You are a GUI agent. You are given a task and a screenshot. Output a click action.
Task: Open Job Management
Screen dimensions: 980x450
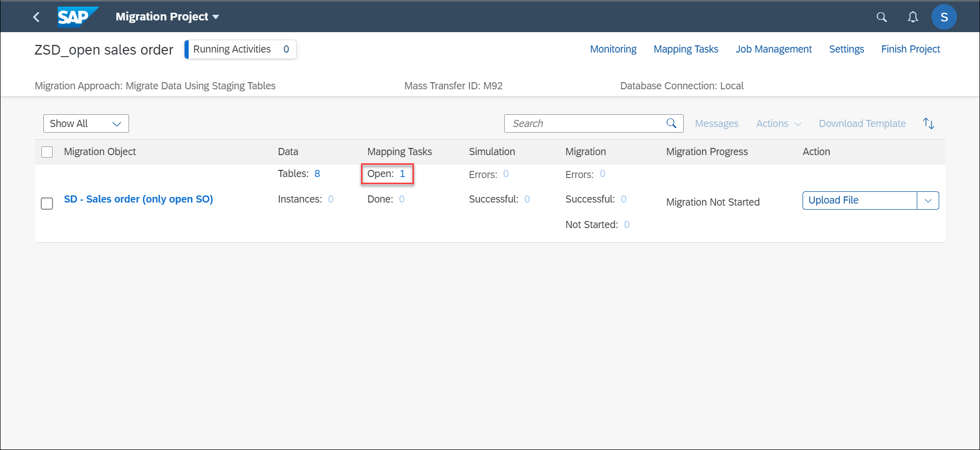(773, 49)
